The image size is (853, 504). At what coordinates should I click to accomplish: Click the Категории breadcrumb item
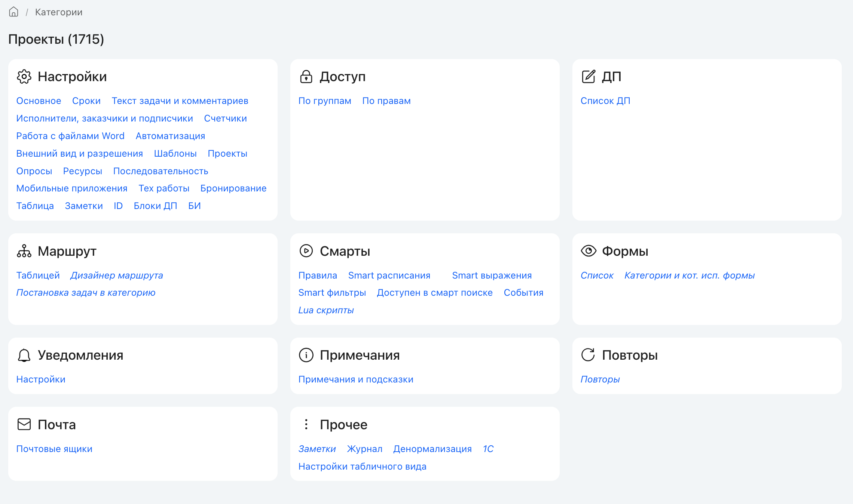tap(59, 12)
